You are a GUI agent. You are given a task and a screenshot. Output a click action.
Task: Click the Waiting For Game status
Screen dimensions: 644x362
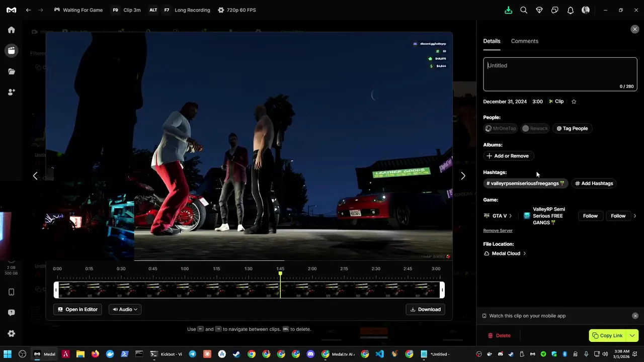78,10
